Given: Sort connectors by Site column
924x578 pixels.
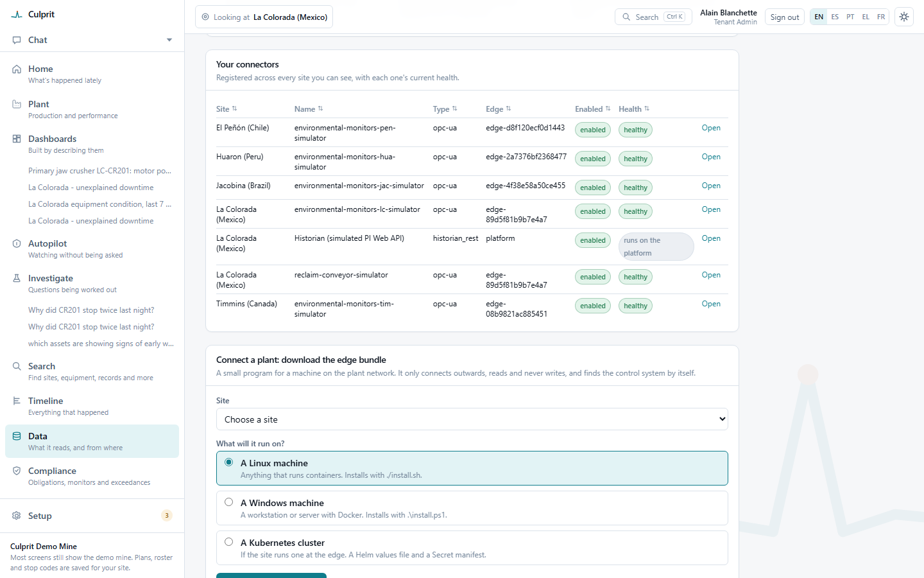Looking at the screenshot, I should tap(227, 109).
